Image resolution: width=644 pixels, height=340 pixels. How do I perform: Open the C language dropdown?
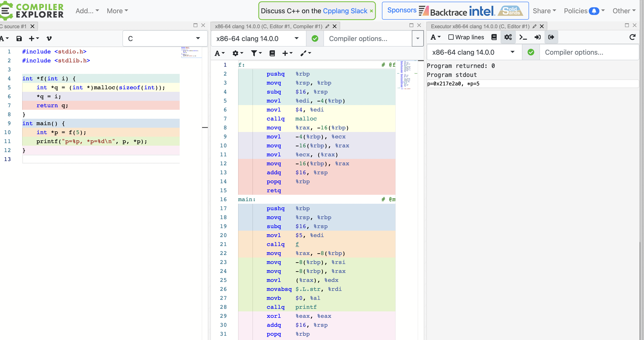165,38
